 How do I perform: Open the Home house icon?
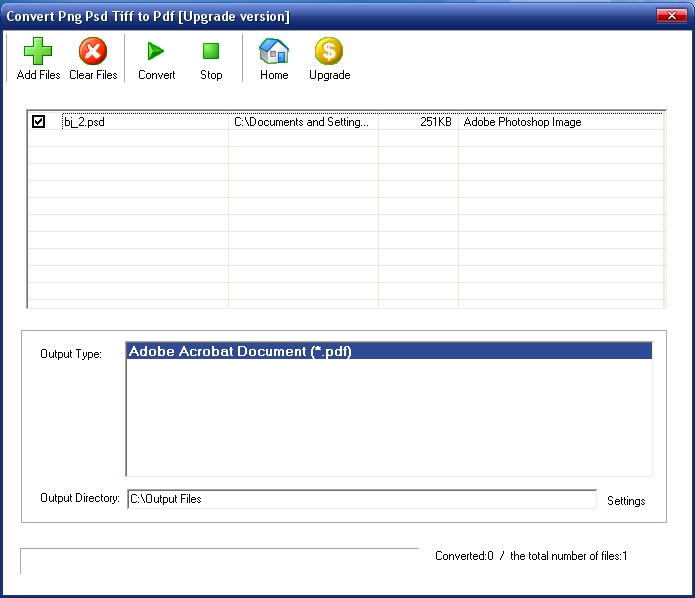(274, 51)
